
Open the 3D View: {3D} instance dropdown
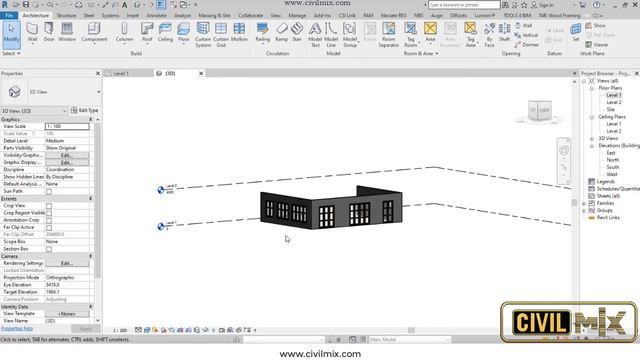point(34,111)
